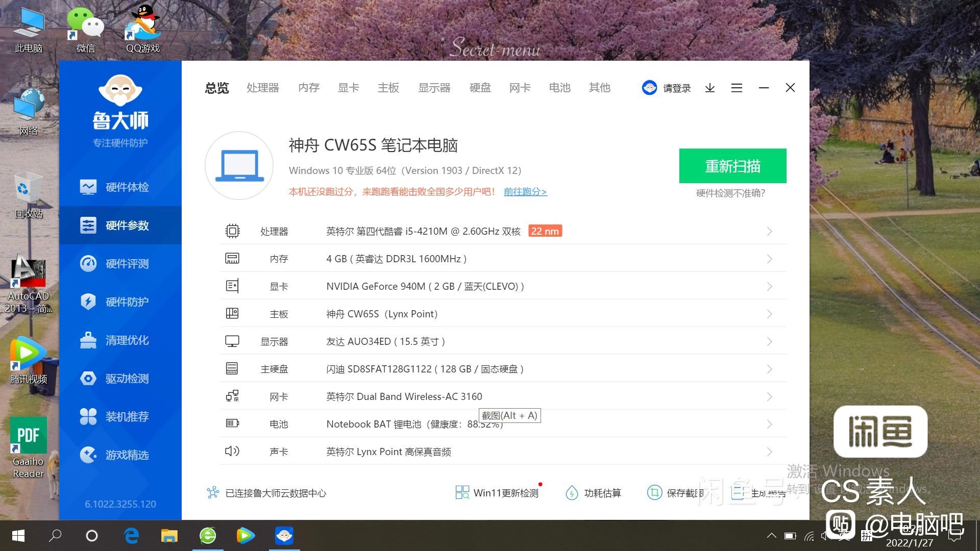Image resolution: width=980 pixels, height=551 pixels.
Task: Open 此电脑 desktop icon
Action: tap(29, 31)
